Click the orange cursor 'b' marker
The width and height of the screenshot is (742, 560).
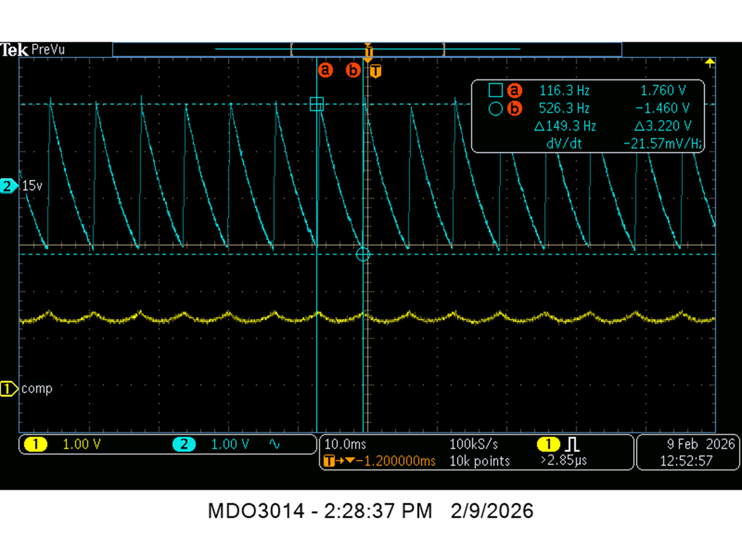click(353, 70)
